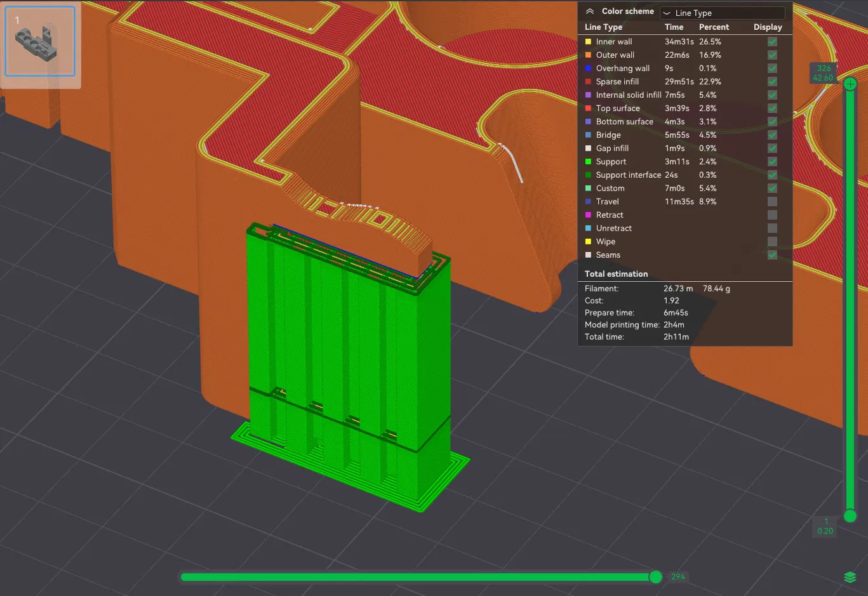This screenshot has width=868, height=596.
Task: Click the yellow Inner wall color swatch
Action: [x=588, y=42]
